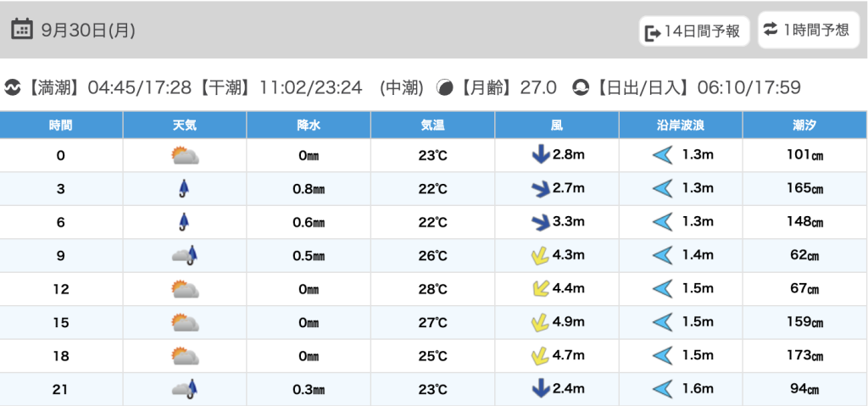Open the 14日間予報 forecast button
868x406 pixels.
click(694, 32)
